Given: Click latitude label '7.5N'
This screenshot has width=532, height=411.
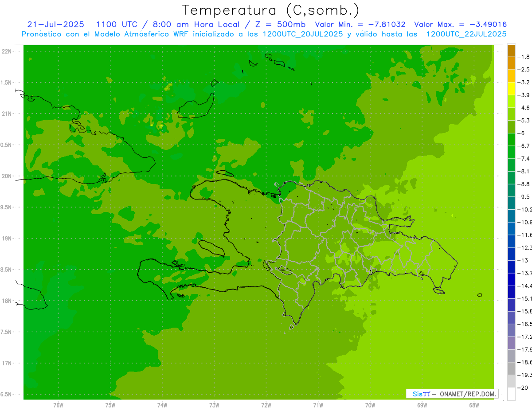Looking at the screenshot, I should tap(6, 332).
